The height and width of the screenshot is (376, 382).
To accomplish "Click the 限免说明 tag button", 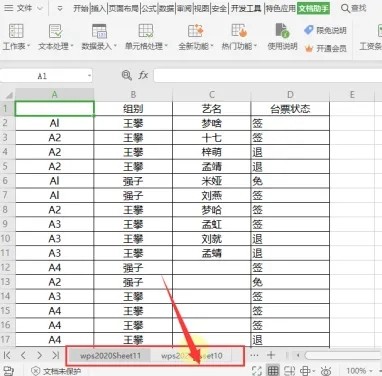I will pos(325,30).
